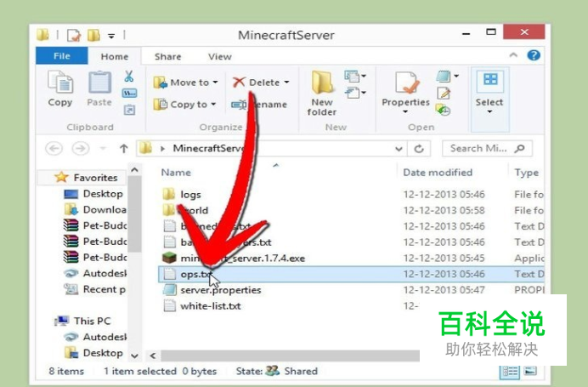The image size is (588, 387).
Task: Open the Delete dropdown arrow
Action: tap(286, 83)
